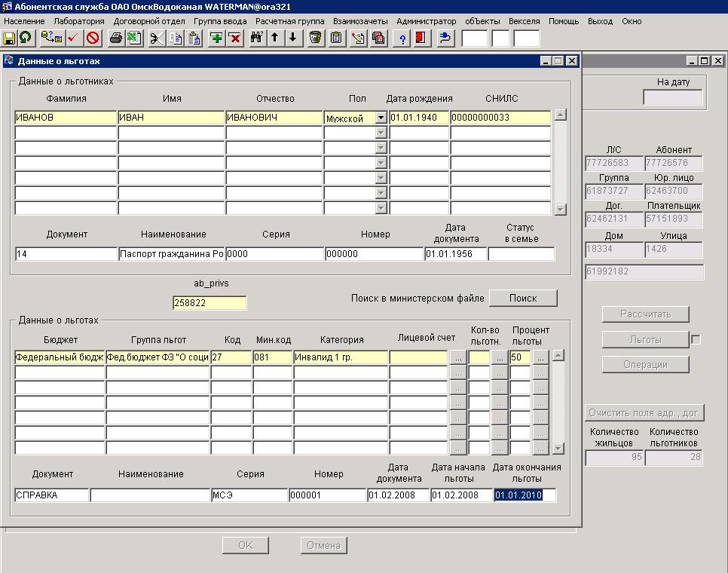
Task: Open the Население menu
Action: coord(24,21)
